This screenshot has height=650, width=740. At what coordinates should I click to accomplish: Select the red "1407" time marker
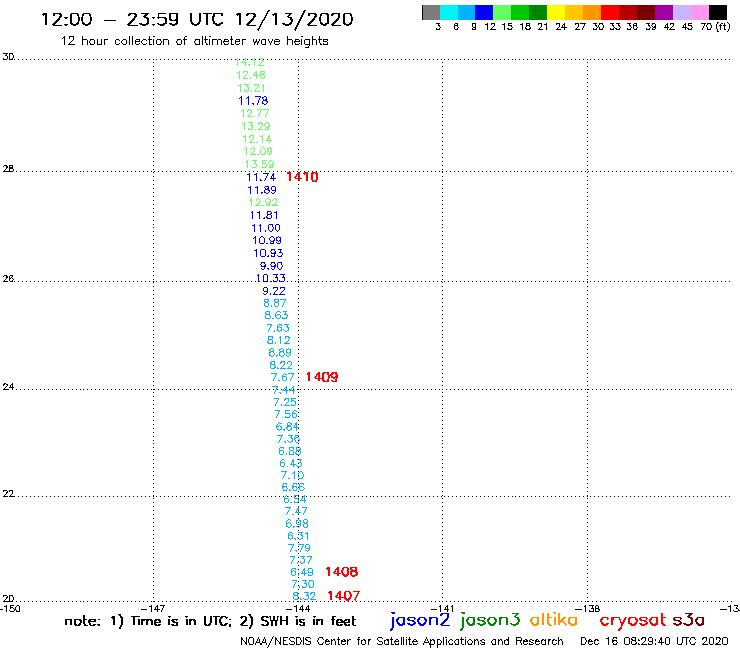click(x=344, y=596)
